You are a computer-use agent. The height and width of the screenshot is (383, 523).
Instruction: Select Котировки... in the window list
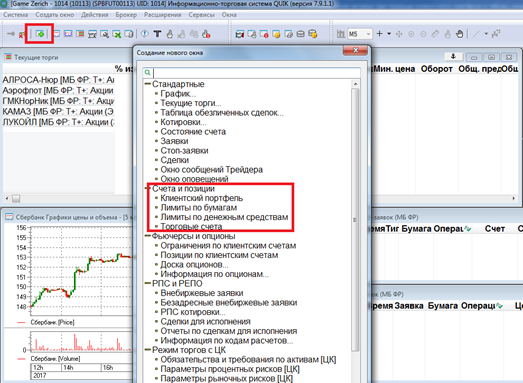(x=183, y=122)
